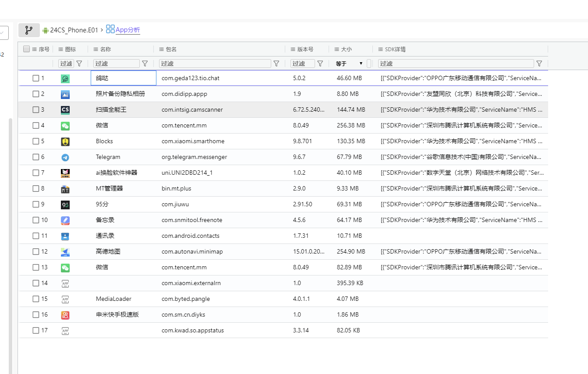Click the App分析 breadcrumb link
588x374 pixels.
coord(128,30)
